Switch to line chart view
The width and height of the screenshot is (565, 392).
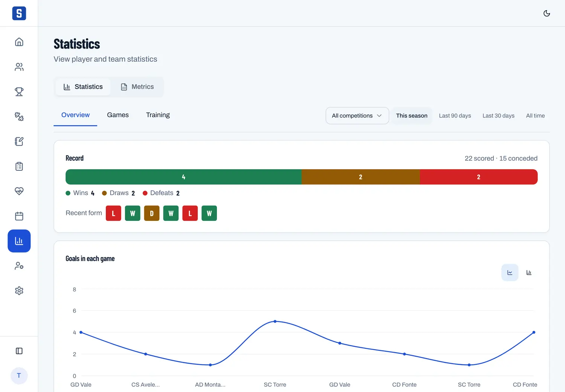[510, 272]
